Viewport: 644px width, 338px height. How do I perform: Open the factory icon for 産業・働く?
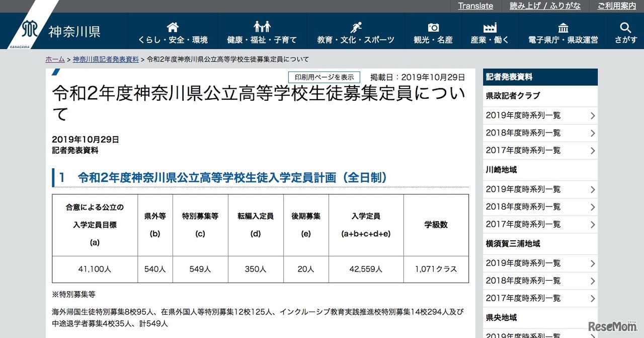pyautogui.click(x=490, y=27)
